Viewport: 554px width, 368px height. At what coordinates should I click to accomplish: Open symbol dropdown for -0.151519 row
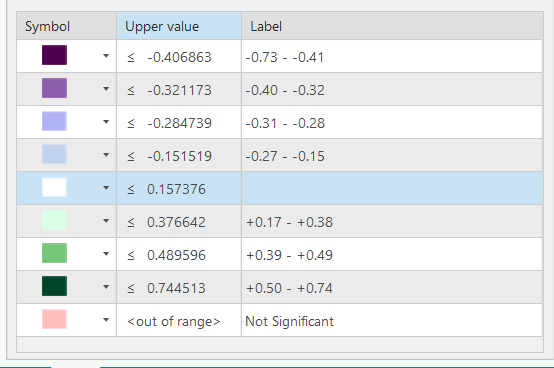106,155
